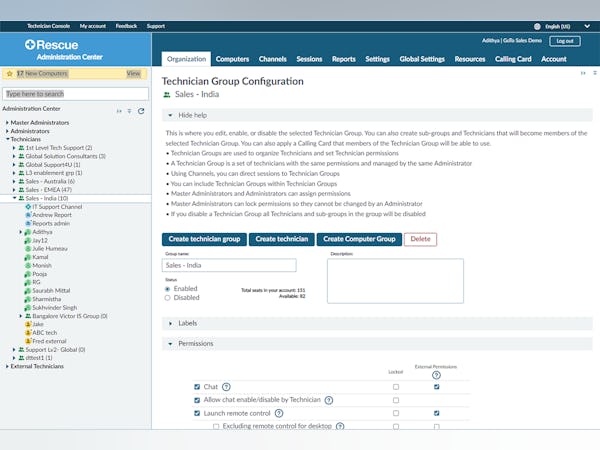This screenshot has width=600, height=450.
Task: Check the Locked box for Chat
Action: pos(396,387)
